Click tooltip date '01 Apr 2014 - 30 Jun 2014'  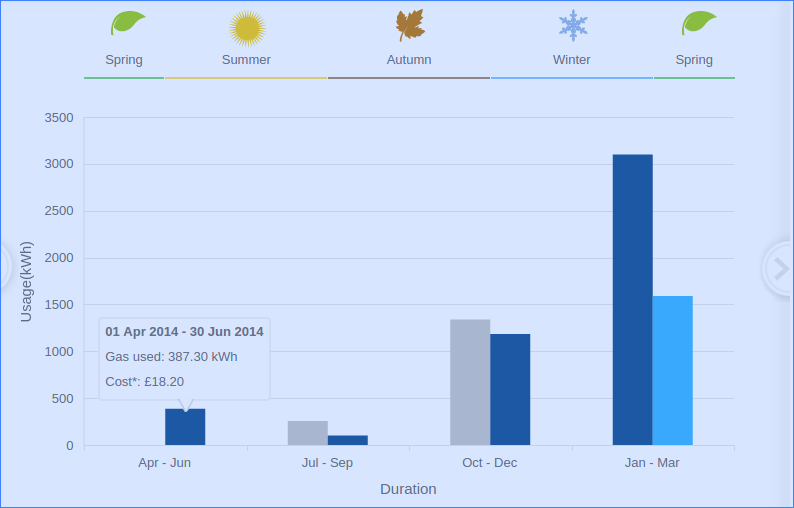[x=184, y=332]
